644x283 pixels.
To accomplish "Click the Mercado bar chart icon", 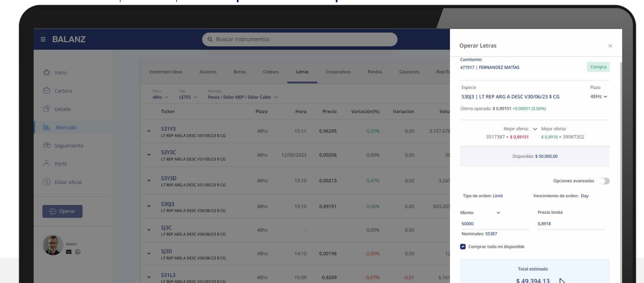I will tap(47, 127).
